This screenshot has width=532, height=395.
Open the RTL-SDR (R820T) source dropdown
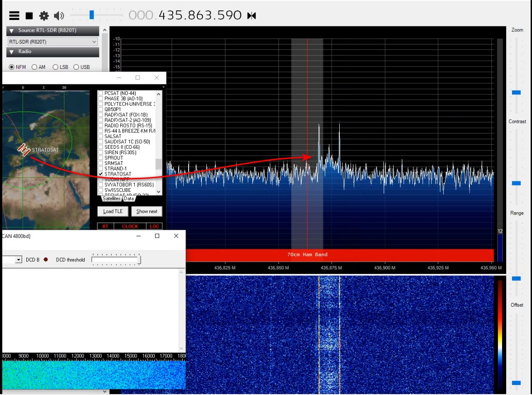(53, 42)
